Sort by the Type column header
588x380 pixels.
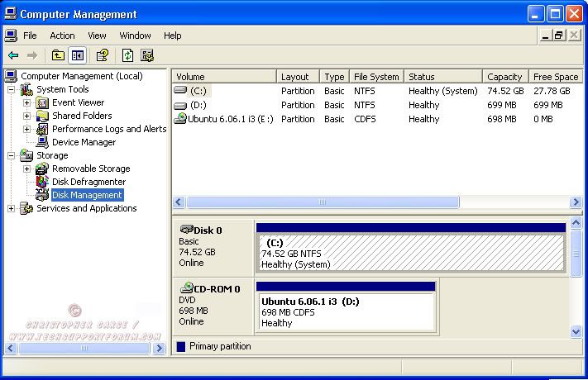(x=334, y=77)
